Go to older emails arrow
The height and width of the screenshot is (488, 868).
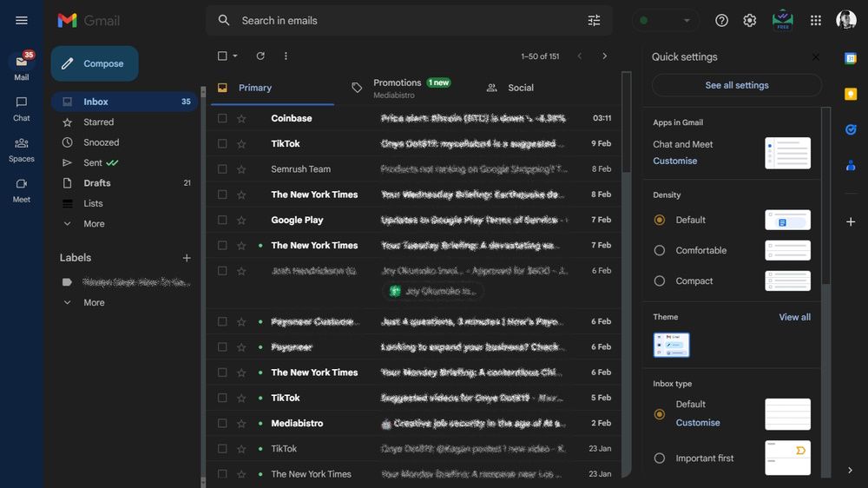pyautogui.click(x=604, y=56)
